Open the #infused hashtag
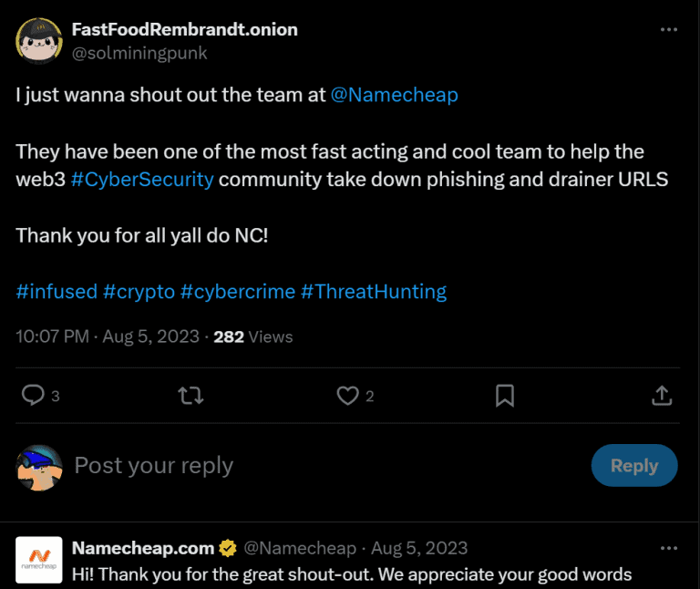Image resolution: width=700 pixels, height=589 pixels. point(57,292)
